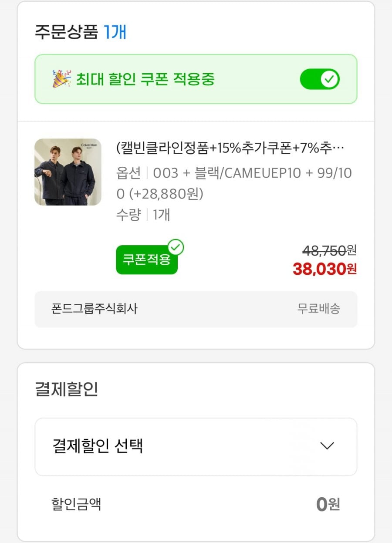Click the chevron arrow in 결제할인 선택
This screenshot has height=543, width=392.
click(x=327, y=446)
